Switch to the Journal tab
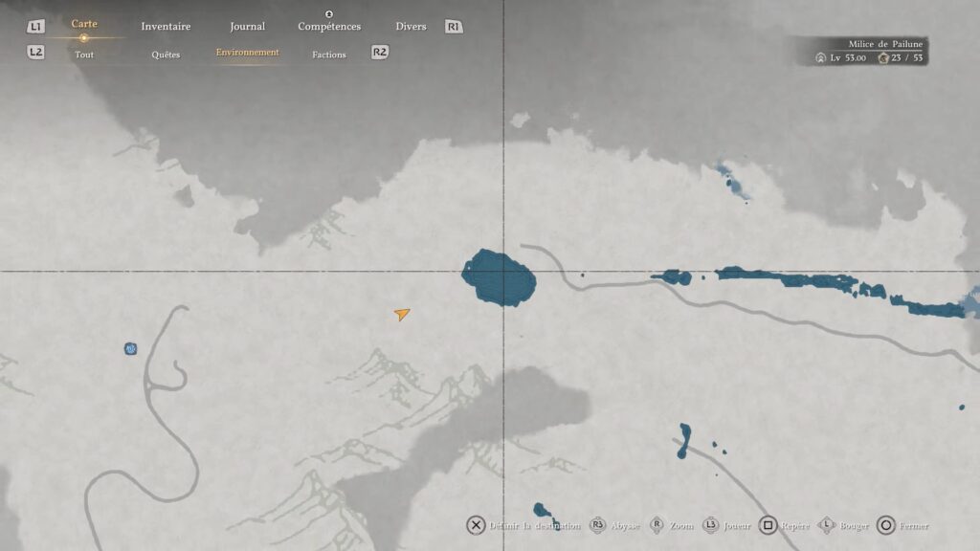The width and height of the screenshot is (980, 551). (x=247, y=27)
